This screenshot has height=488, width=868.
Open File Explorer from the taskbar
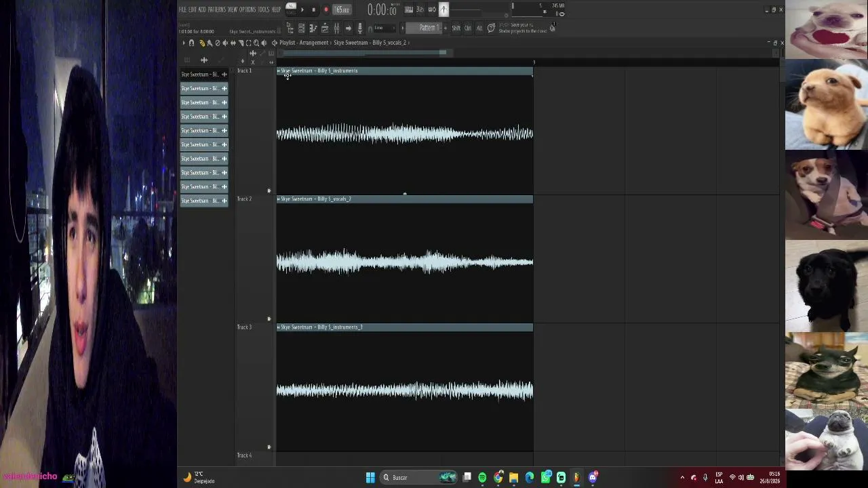(514, 478)
